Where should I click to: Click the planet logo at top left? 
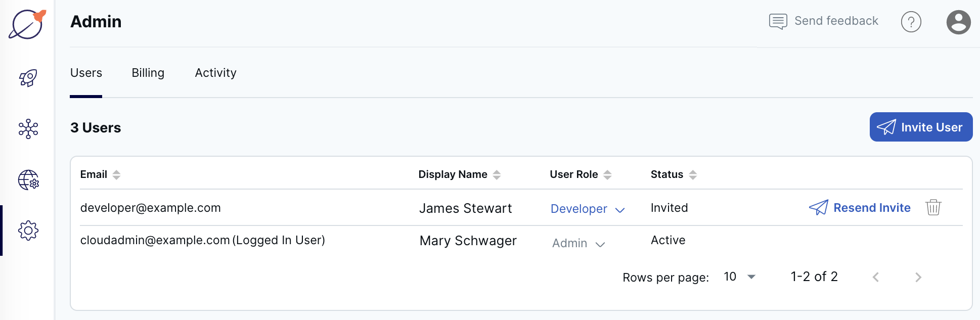pyautogui.click(x=26, y=23)
